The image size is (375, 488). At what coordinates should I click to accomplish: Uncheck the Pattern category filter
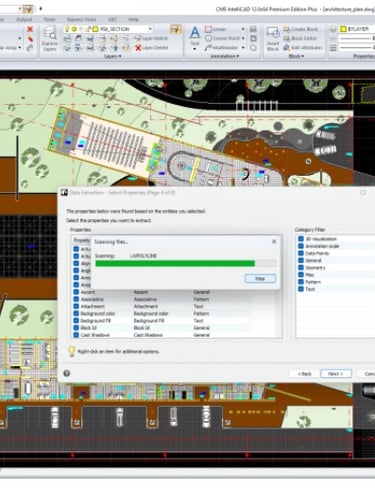pyautogui.click(x=301, y=282)
